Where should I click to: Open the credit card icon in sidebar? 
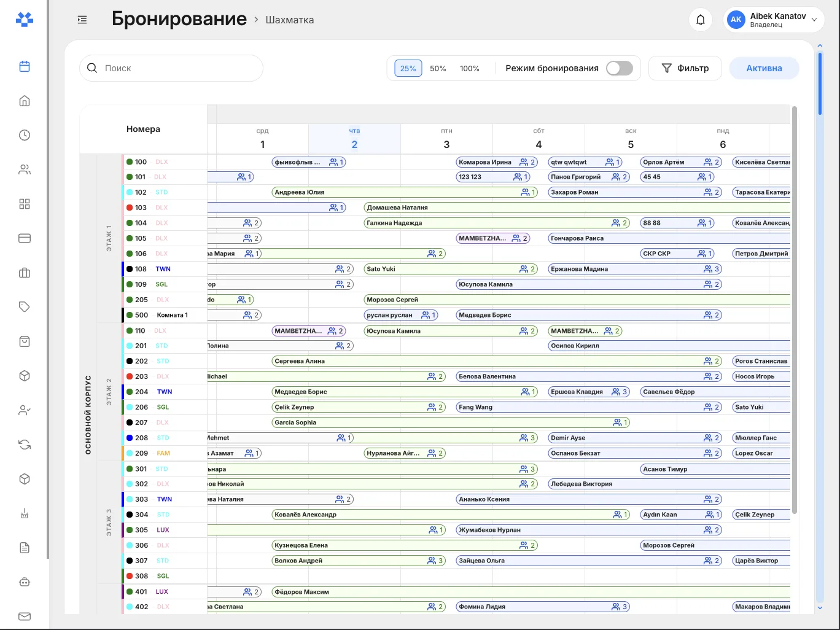pyautogui.click(x=25, y=238)
